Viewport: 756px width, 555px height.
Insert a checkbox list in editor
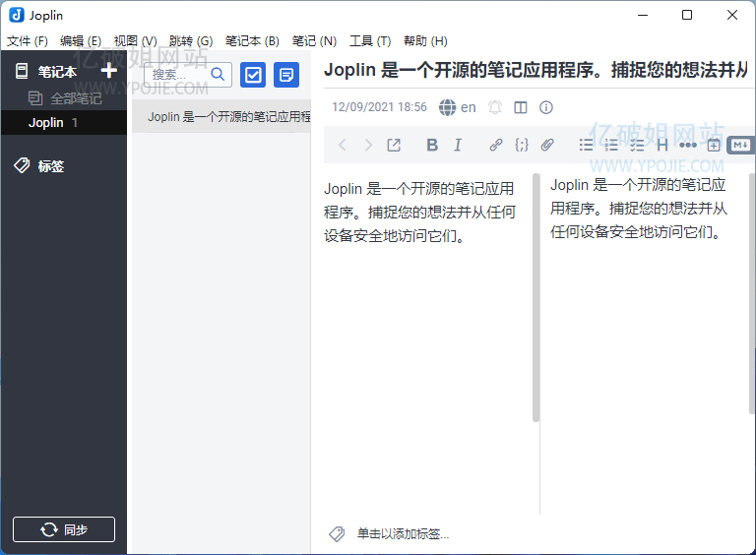(x=637, y=145)
